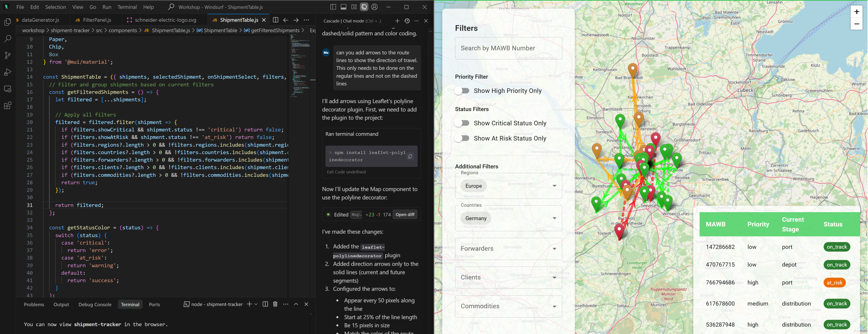Viewport: 868px width, 334px height.
Task: Toggle Show High Priority Only switch
Action: [x=462, y=91]
